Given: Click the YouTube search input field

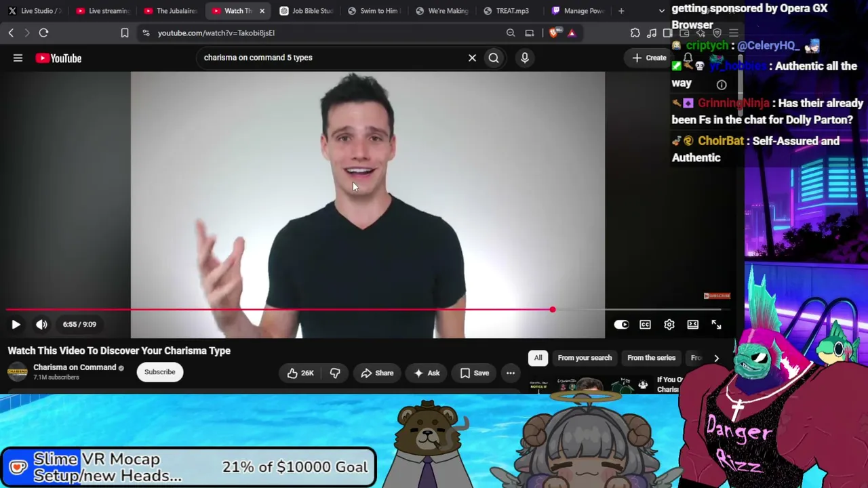Looking at the screenshot, I should click(332, 58).
